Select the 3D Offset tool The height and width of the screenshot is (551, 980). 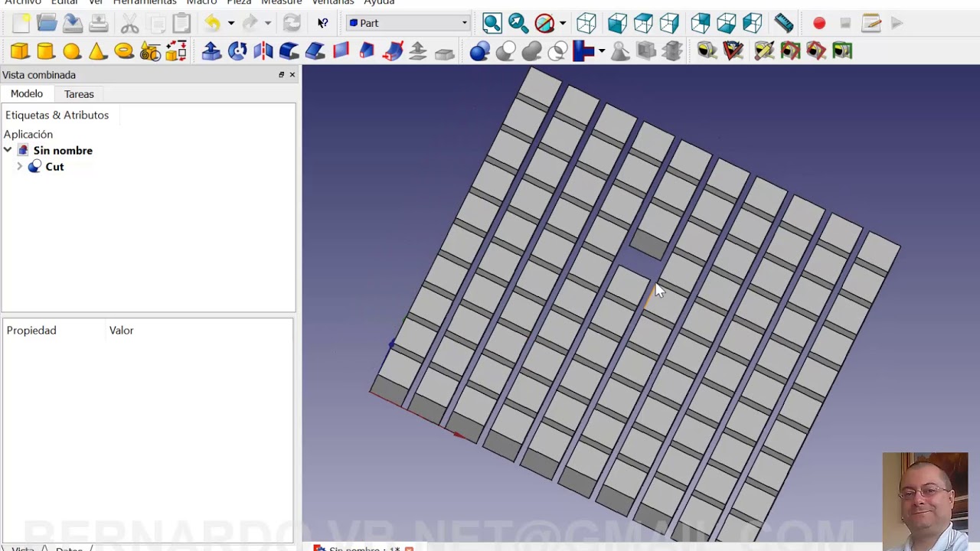point(418,51)
